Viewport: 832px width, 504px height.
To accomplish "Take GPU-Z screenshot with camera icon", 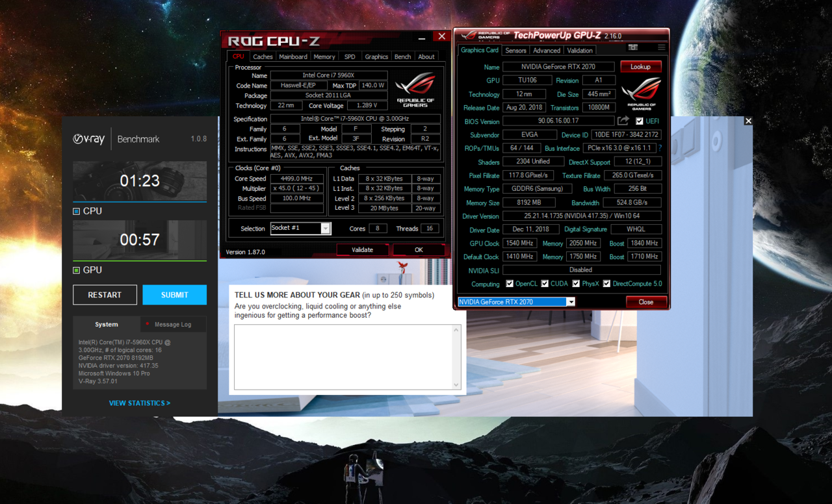I will click(633, 47).
